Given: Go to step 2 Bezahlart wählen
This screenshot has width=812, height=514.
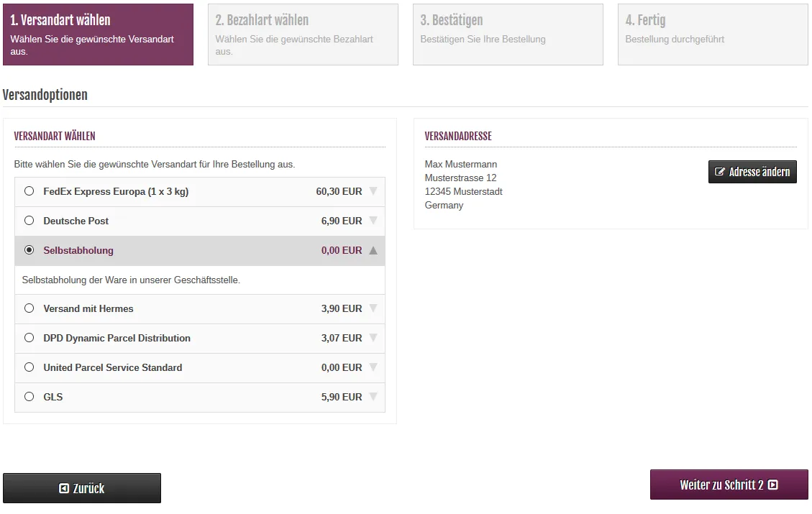Looking at the screenshot, I should (x=303, y=35).
